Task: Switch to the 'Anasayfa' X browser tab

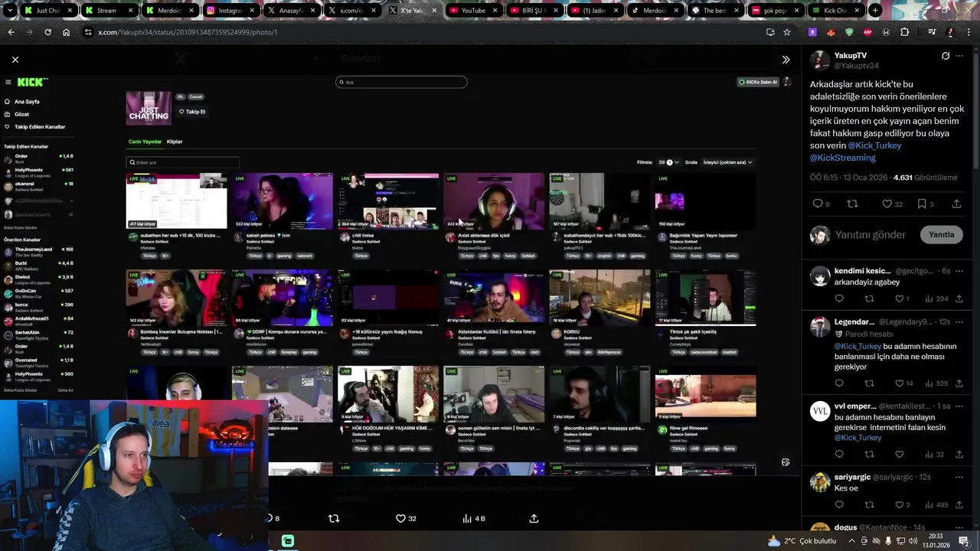Action: tap(291, 11)
